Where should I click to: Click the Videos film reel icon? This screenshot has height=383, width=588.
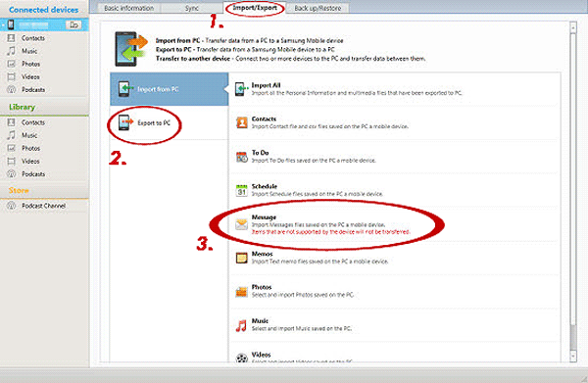[242, 359]
